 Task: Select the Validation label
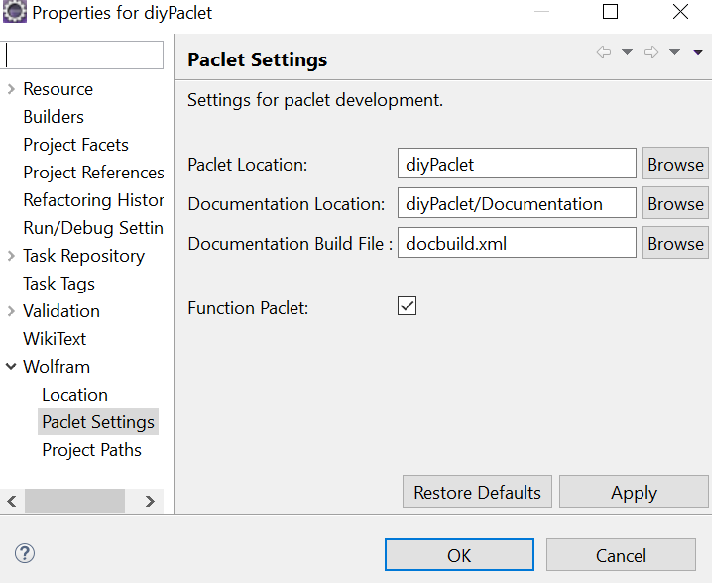pyautogui.click(x=61, y=311)
